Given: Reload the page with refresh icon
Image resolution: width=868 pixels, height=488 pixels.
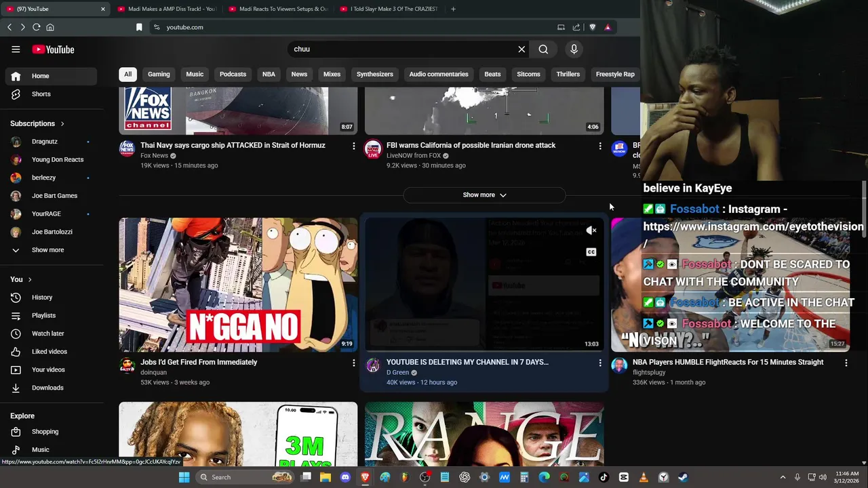Looking at the screenshot, I should (x=36, y=27).
